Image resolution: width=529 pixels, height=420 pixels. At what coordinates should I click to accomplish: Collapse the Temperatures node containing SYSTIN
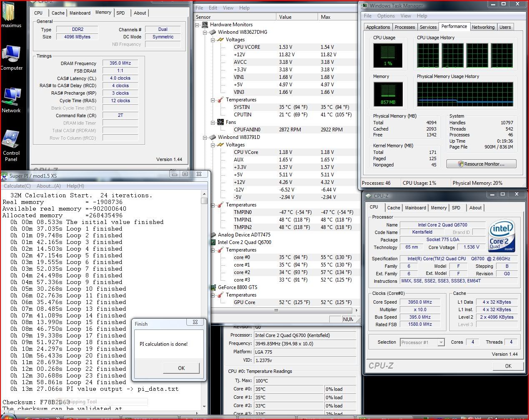click(x=213, y=100)
